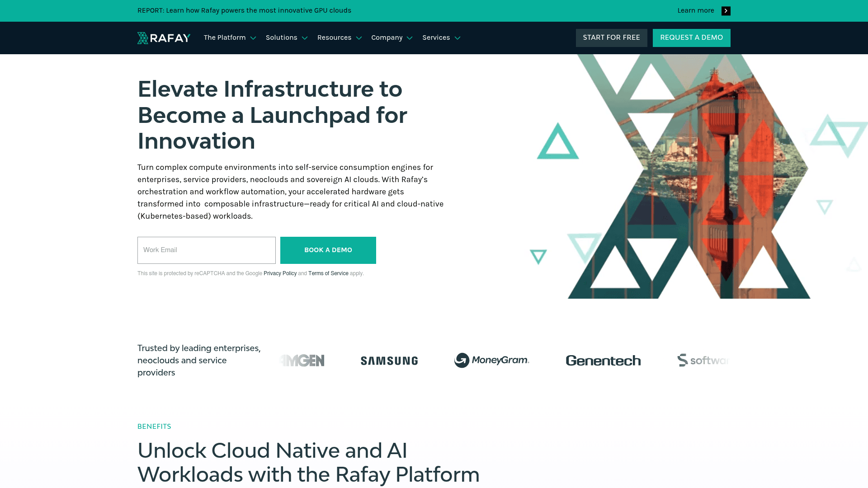Click the teal REPORT announcement banner

pyautogui.click(x=244, y=10)
